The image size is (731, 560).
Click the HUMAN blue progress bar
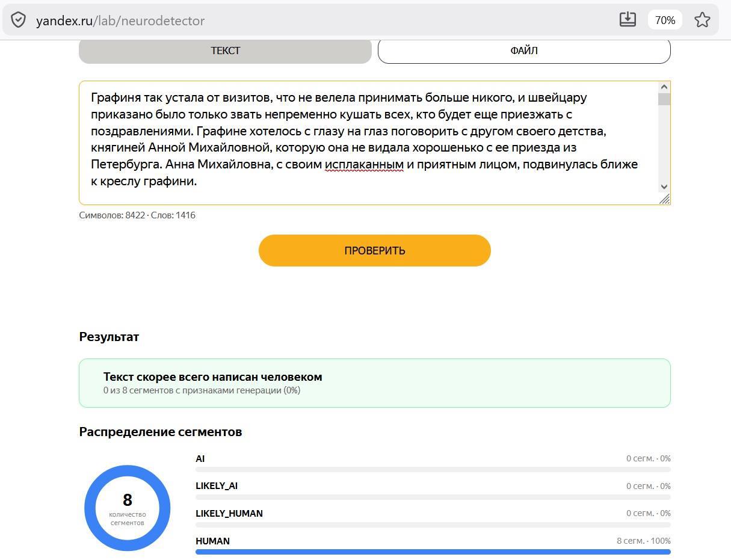pyautogui.click(x=433, y=552)
